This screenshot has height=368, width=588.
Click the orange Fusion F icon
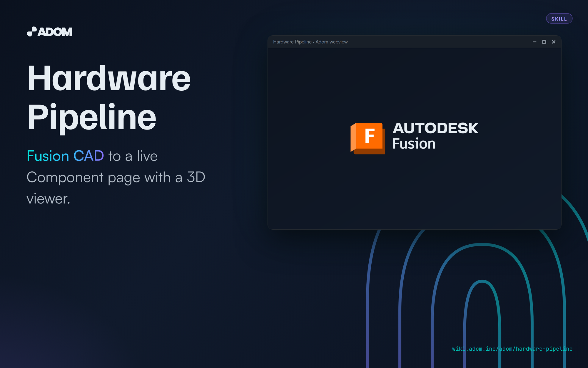(x=367, y=138)
